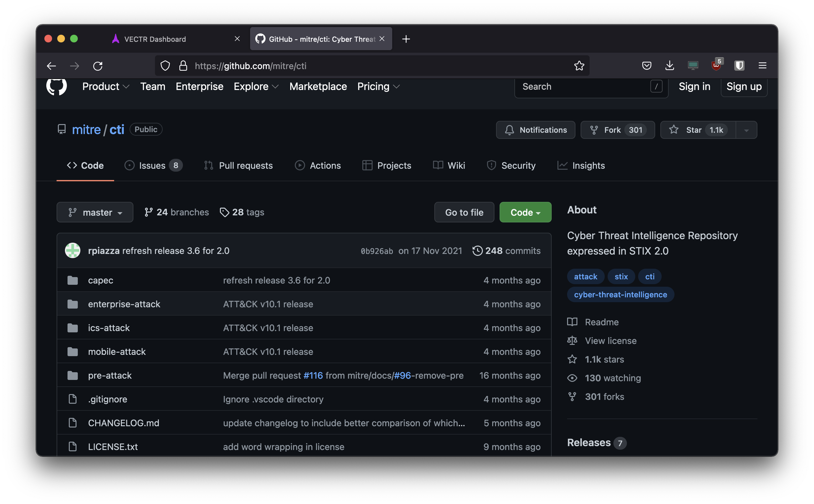Click the fork icon beside 301 forks

[572, 397]
